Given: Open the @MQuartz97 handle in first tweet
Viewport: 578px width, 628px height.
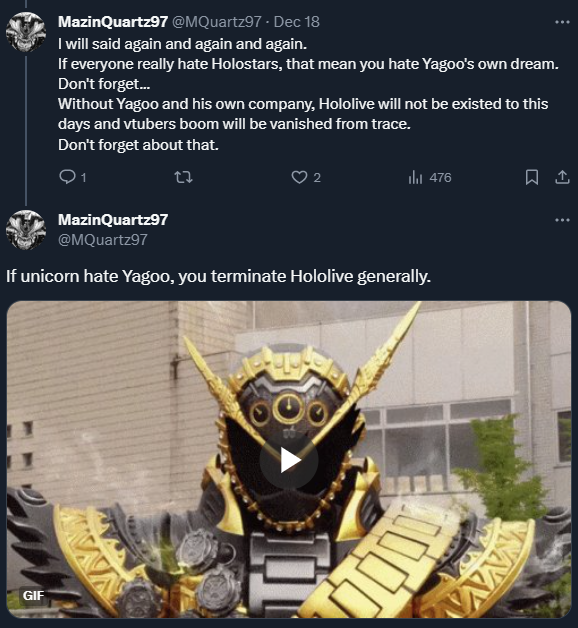Looking at the screenshot, I should pyautogui.click(x=217, y=22).
